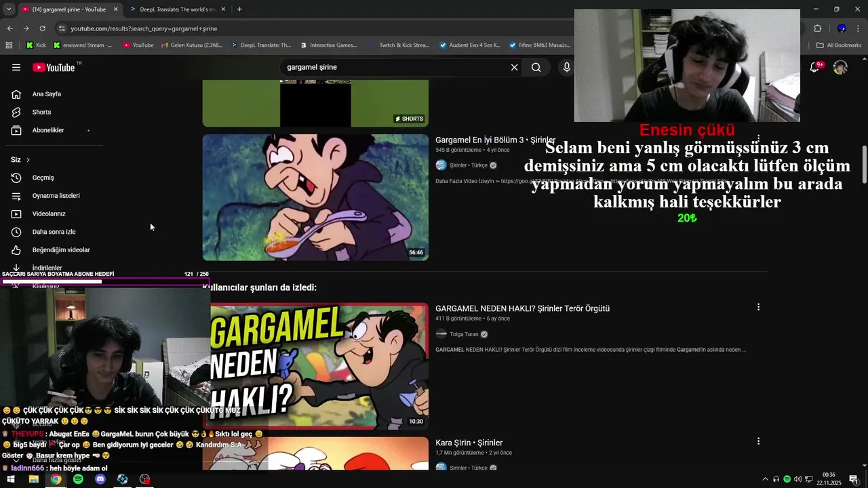Open options menu for GARGAMEL NEDEN HAKLI video
Viewport: 868px width, 488px height.
coord(758,307)
